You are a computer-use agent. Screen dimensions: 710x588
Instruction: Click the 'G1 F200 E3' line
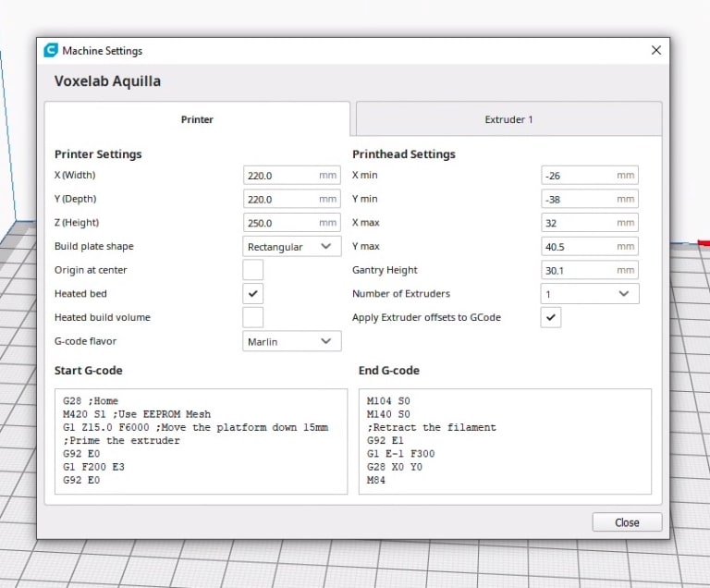tap(93, 467)
